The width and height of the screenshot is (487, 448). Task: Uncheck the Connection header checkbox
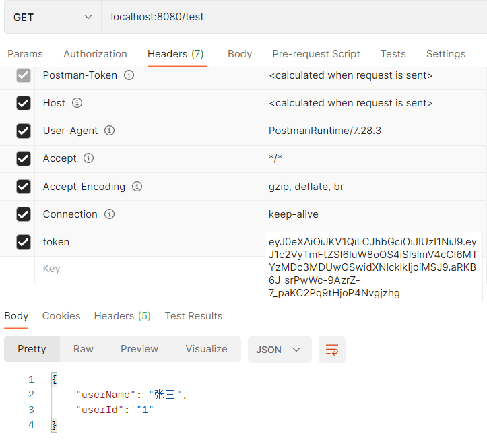pos(24,214)
